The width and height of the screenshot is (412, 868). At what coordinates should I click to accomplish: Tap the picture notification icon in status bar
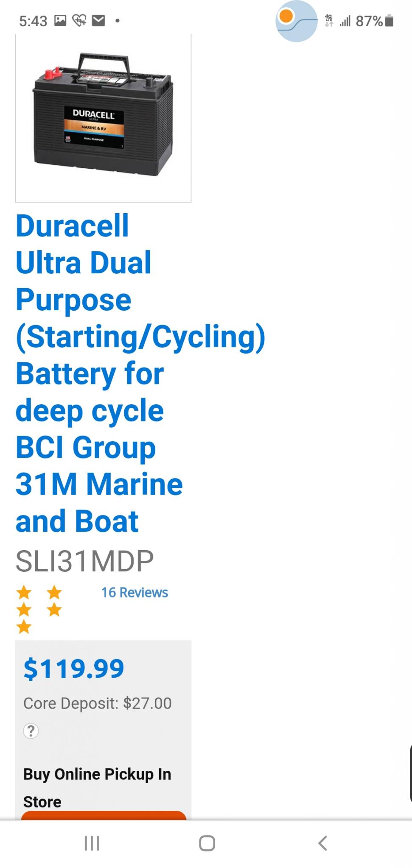click(x=60, y=20)
